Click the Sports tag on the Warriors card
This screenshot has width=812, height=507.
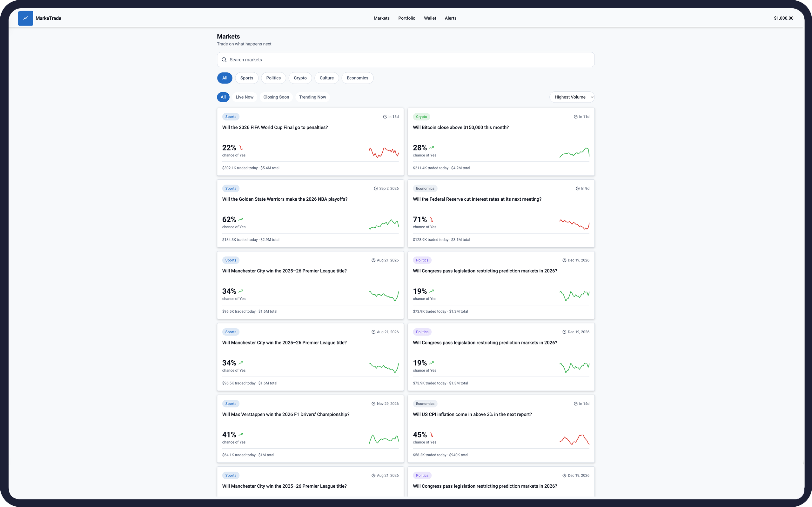coord(231,189)
